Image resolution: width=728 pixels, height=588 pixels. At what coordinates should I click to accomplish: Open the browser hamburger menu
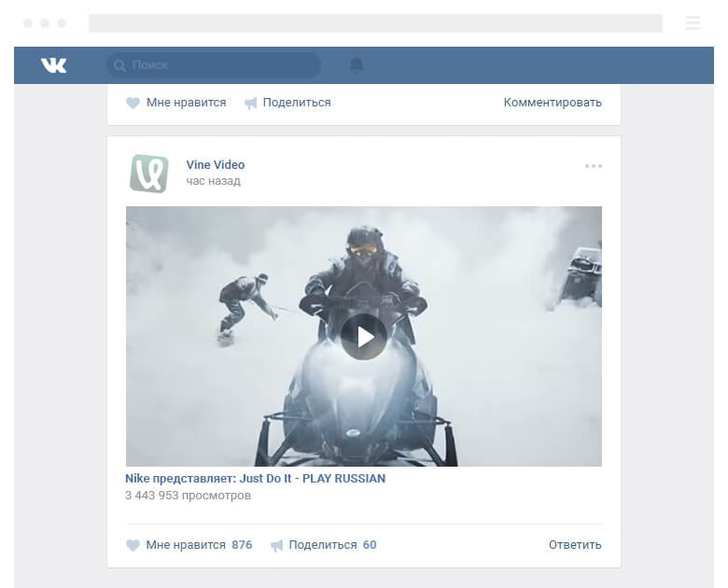(x=693, y=22)
